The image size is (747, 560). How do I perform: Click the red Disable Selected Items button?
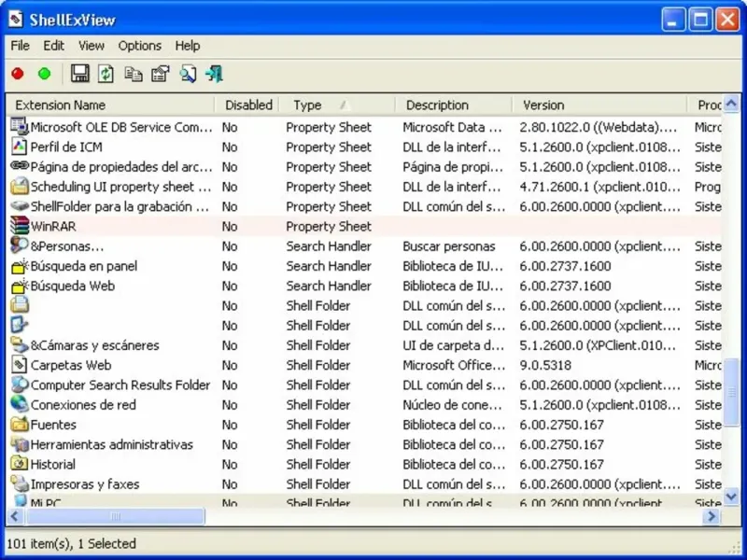point(18,74)
